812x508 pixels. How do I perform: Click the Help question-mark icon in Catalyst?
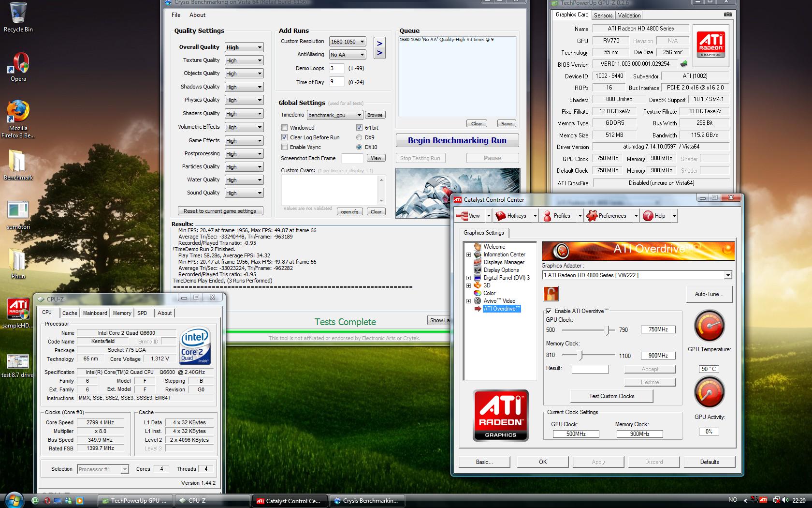648,216
